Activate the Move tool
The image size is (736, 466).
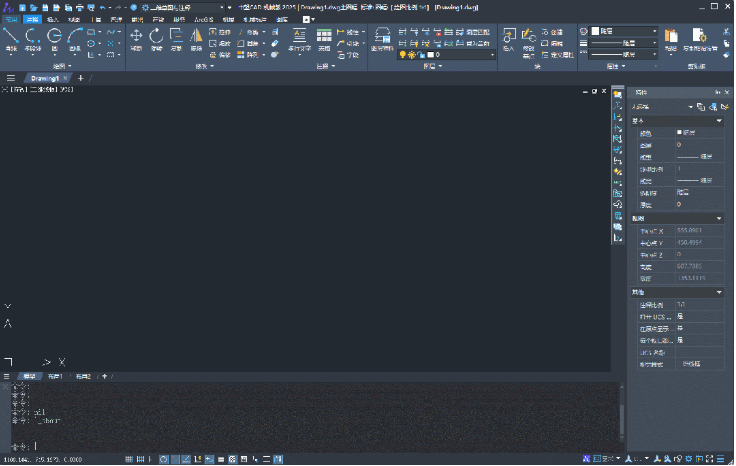tap(137, 36)
